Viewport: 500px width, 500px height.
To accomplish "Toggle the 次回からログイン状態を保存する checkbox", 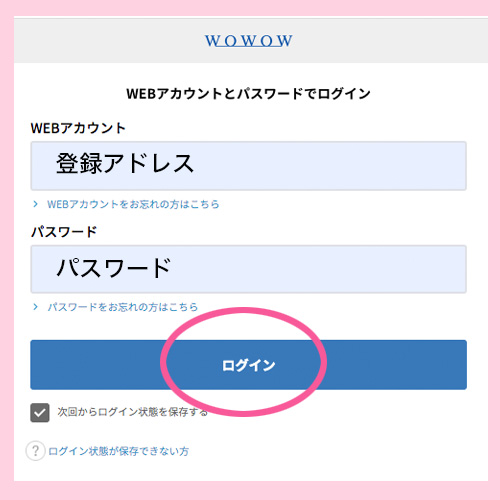I will click(40, 413).
